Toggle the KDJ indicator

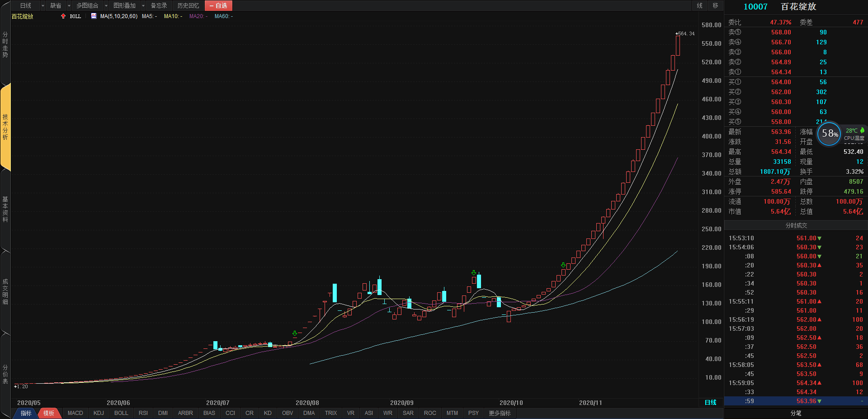(99, 413)
